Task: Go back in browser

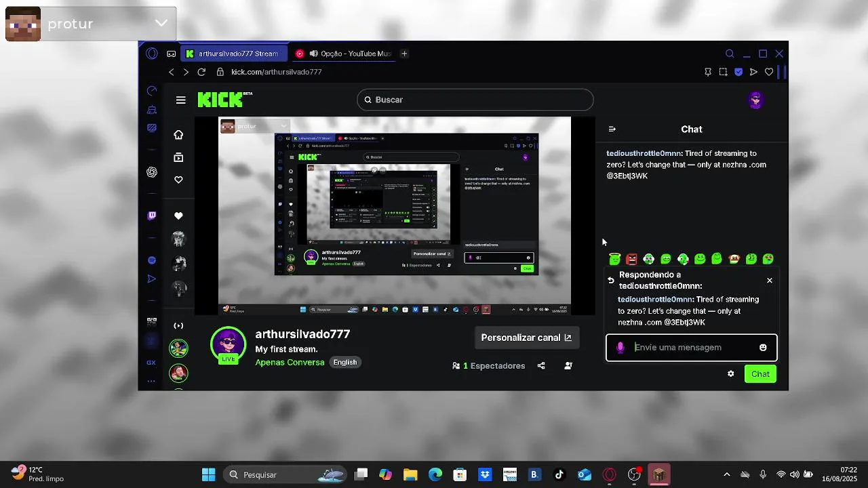Action: tap(171, 72)
